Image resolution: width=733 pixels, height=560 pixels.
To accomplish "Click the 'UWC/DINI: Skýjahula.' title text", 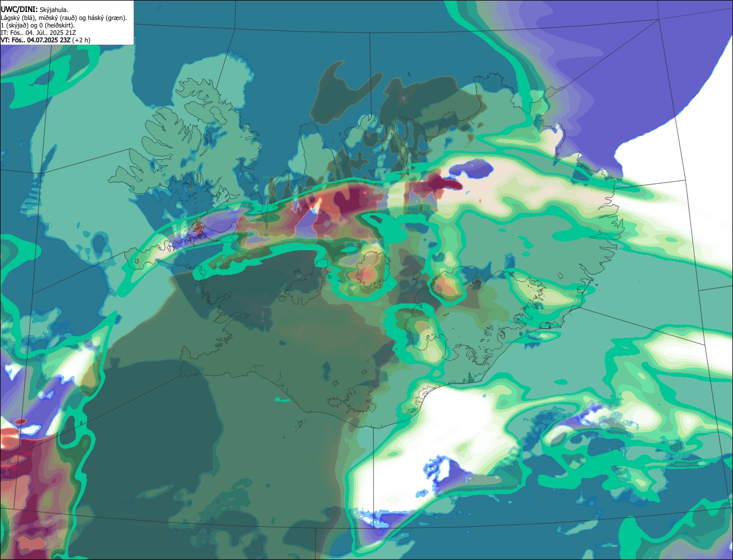I will 34,10.
